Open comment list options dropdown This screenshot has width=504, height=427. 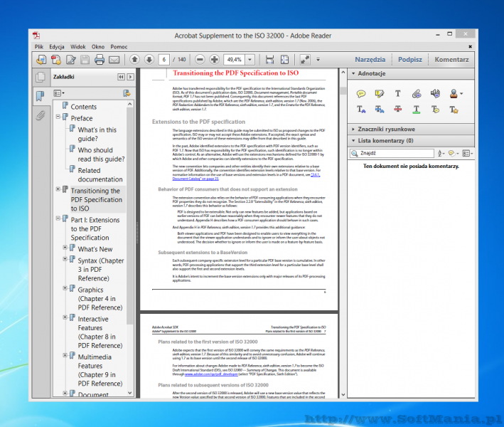(x=467, y=154)
